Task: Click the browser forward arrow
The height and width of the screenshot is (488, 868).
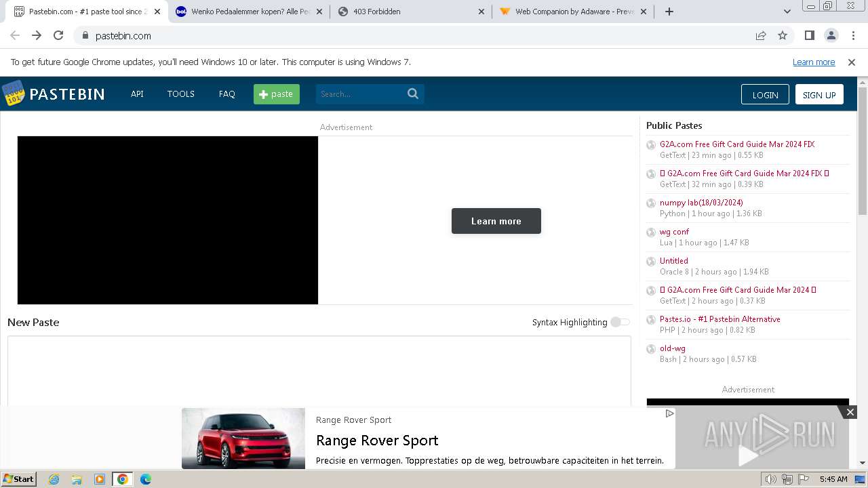Action: (x=37, y=35)
